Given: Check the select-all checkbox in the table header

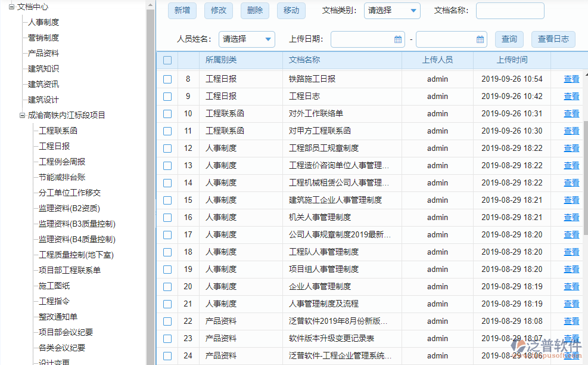Looking at the screenshot, I should pos(167,60).
